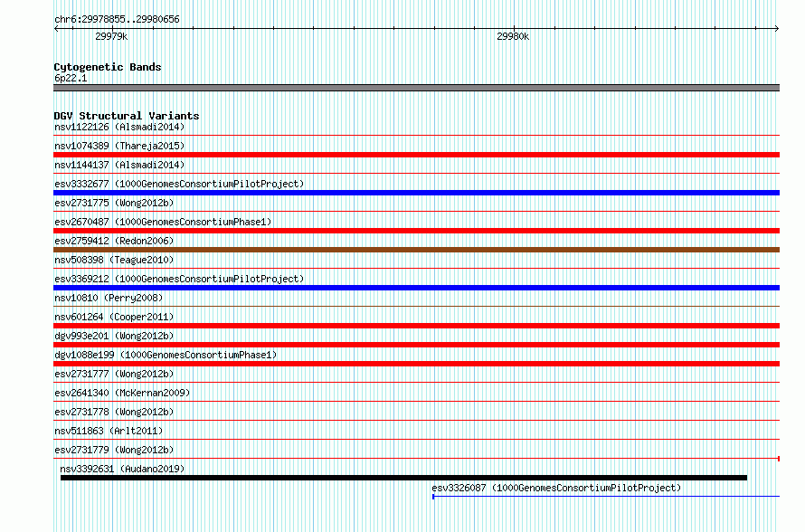Viewport: 805px width, 532px height.
Task: Click the esv3332677 variant label
Action: (179, 184)
